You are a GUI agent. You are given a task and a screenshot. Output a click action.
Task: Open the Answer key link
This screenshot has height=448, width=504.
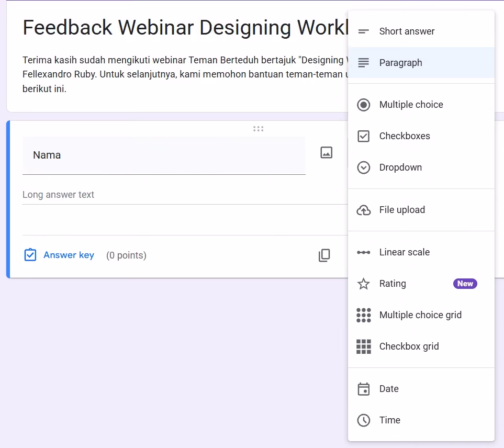pos(69,255)
